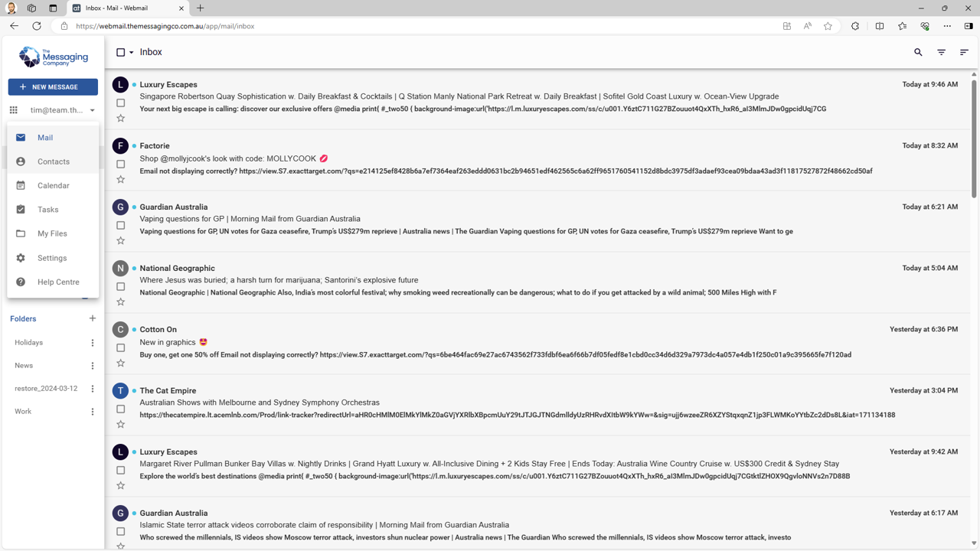Open the News folder
The image size is (980, 551).
[x=24, y=366]
